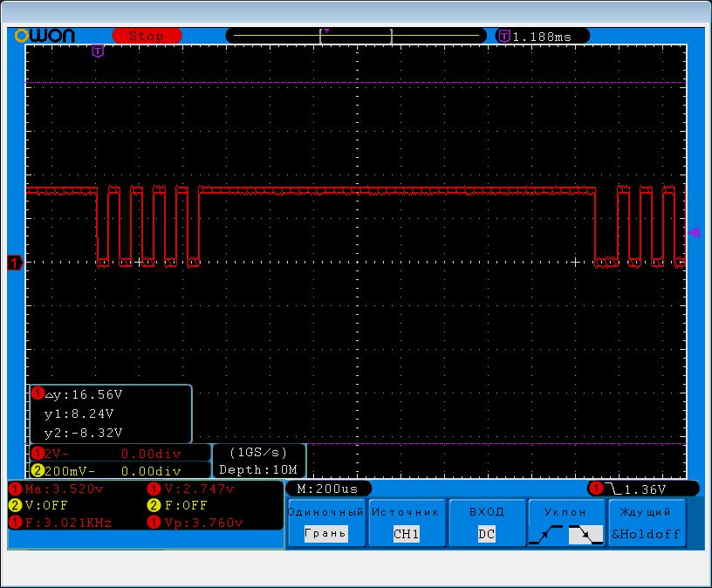Image resolution: width=712 pixels, height=588 pixels.
Task: Open the Источник CH1 source menu
Action: point(406,523)
